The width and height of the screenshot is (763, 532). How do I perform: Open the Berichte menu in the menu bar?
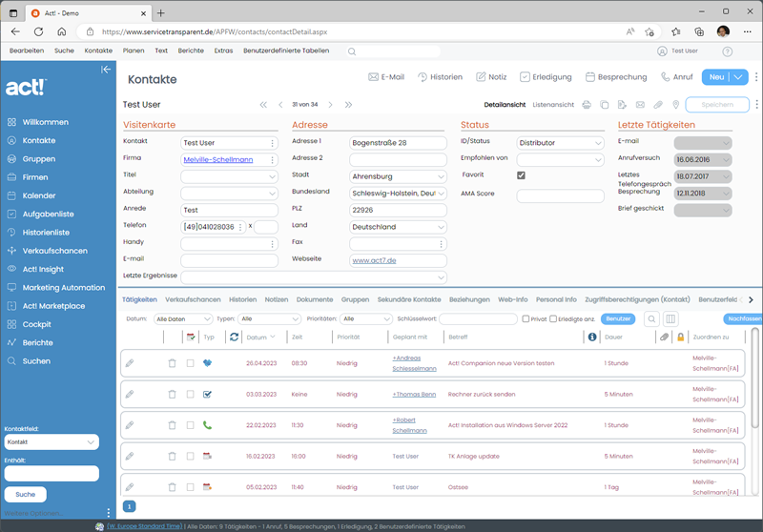click(190, 50)
